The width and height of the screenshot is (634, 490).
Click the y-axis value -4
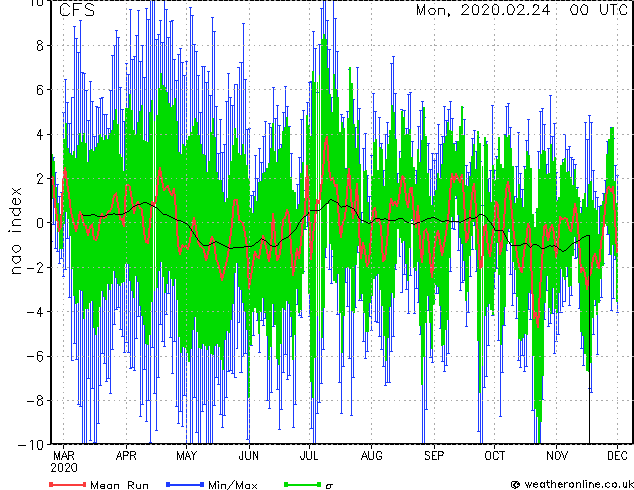pos(35,312)
